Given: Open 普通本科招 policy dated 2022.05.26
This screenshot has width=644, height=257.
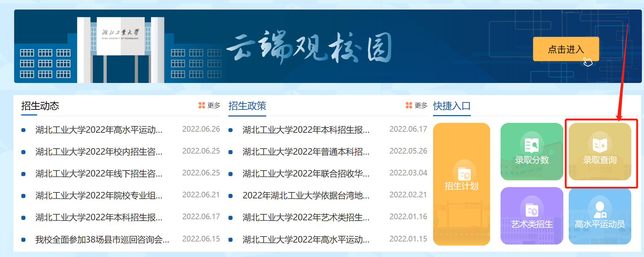Looking at the screenshot, I should tap(306, 152).
